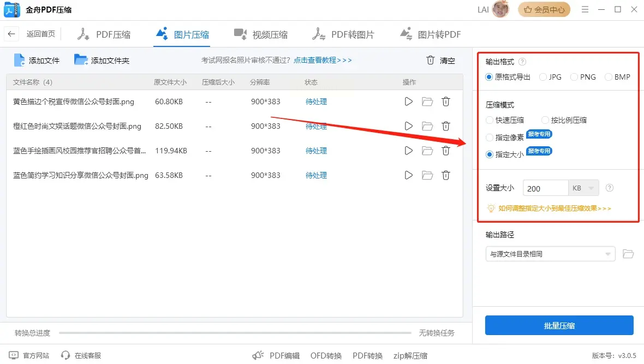Choose 快速压缩 compression mode

tap(505, 120)
